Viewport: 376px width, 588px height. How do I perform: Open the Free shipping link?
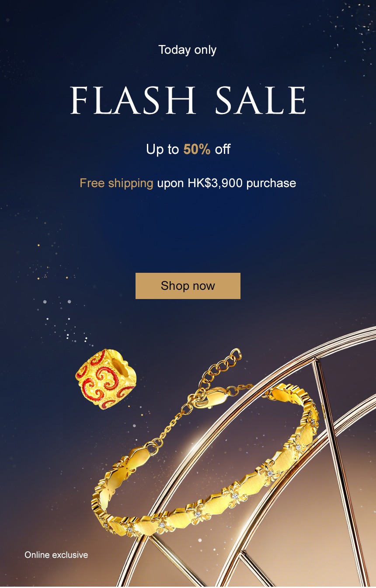[116, 183]
